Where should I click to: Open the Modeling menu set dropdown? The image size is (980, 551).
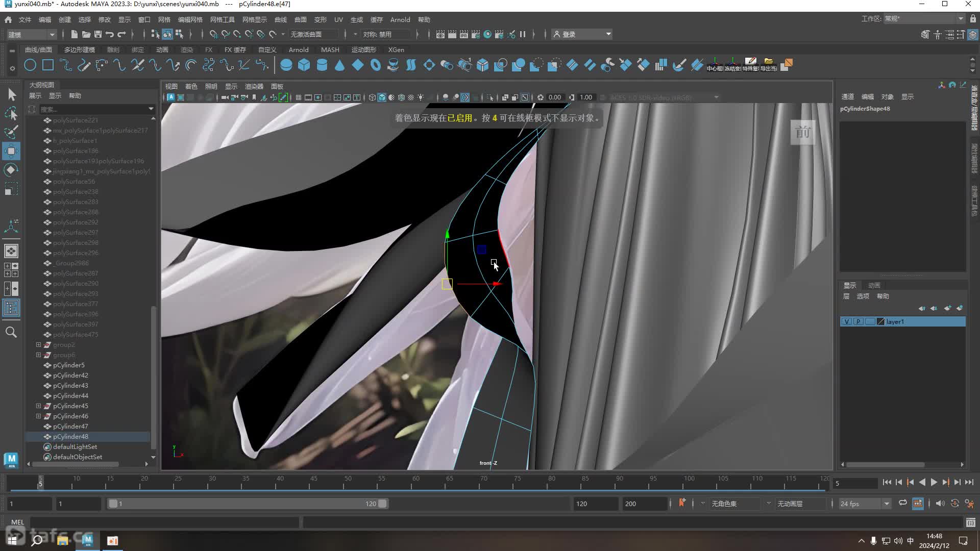(31, 34)
